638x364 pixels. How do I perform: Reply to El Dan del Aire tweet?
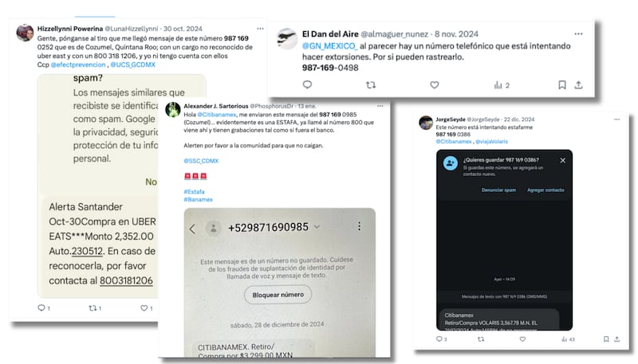pos(307,84)
